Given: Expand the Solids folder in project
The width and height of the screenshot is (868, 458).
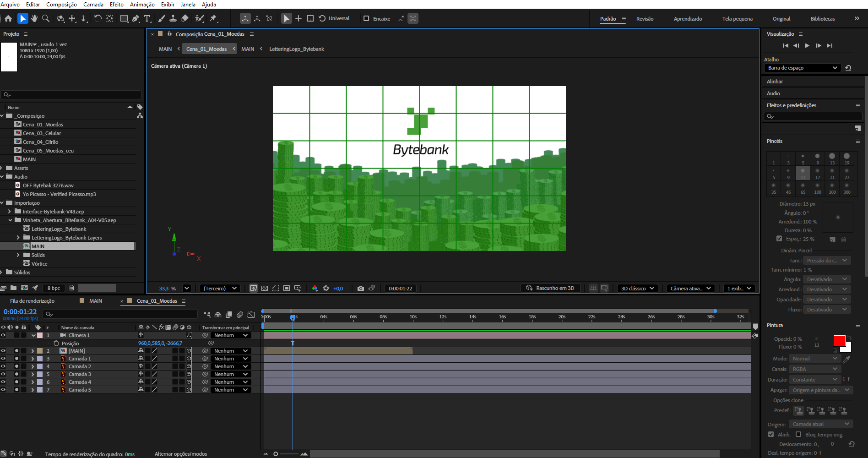Looking at the screenshot, I should 18,255.
